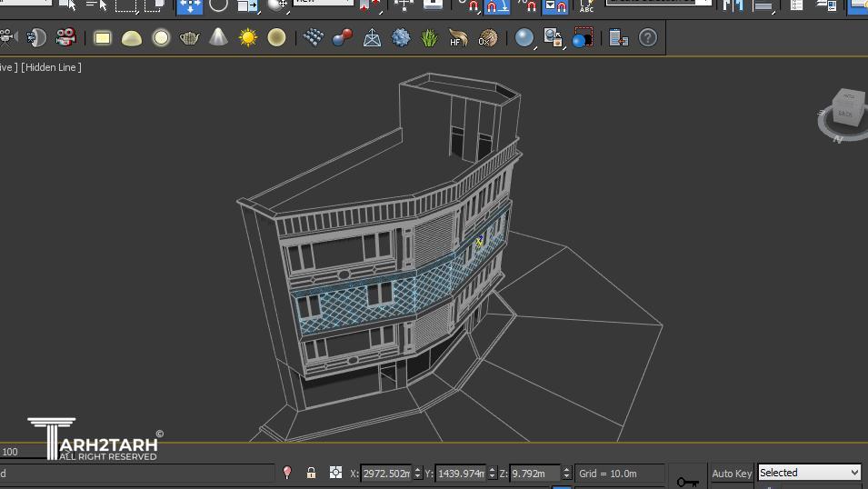Toggle absolute/offset transform type-in mode
The height and width of the screenshot is (489, 868).
(x=335, y=473)
